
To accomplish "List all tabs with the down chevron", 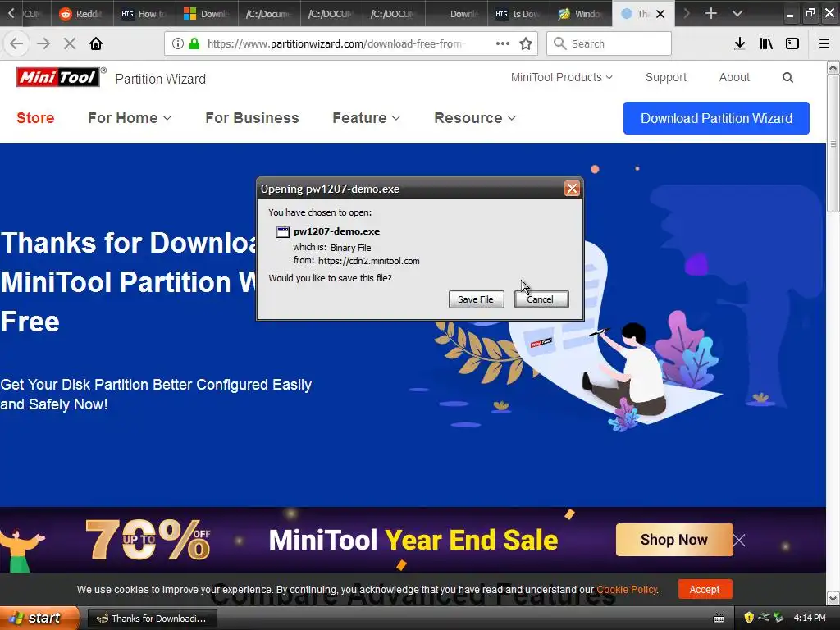I will click(737, 13).
